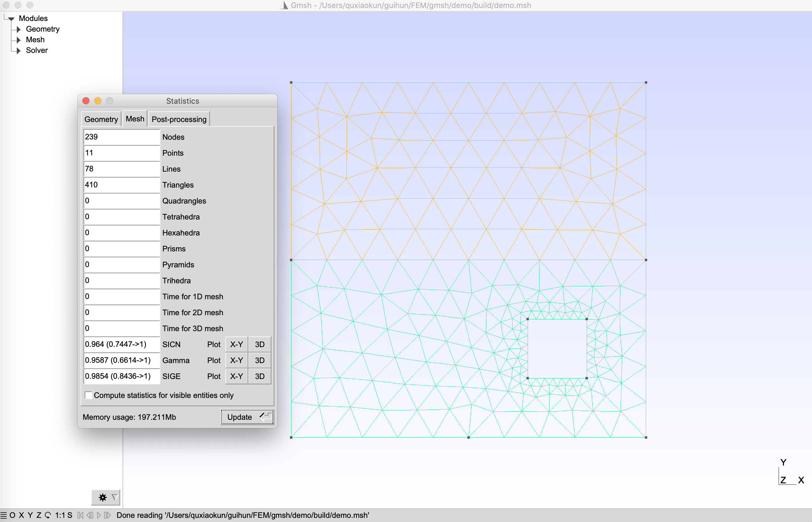
Task: Open dropdown arrow next to gear icon
Action: (x=115, y=497)
